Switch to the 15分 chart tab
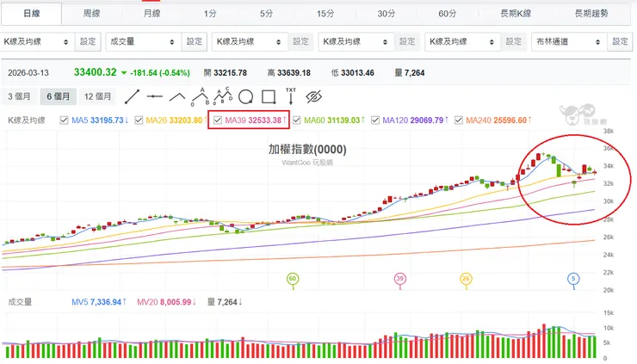Screen dimensions: 637x364 click(x=325, y=14)
